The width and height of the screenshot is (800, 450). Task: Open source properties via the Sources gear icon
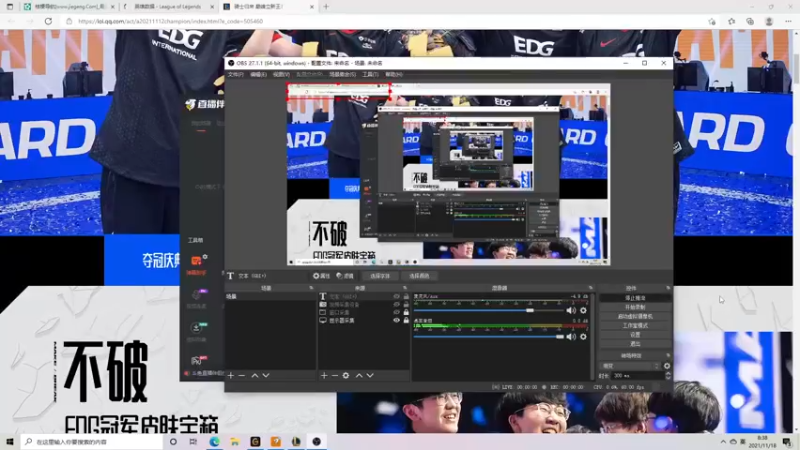click(x=346, y=376)
